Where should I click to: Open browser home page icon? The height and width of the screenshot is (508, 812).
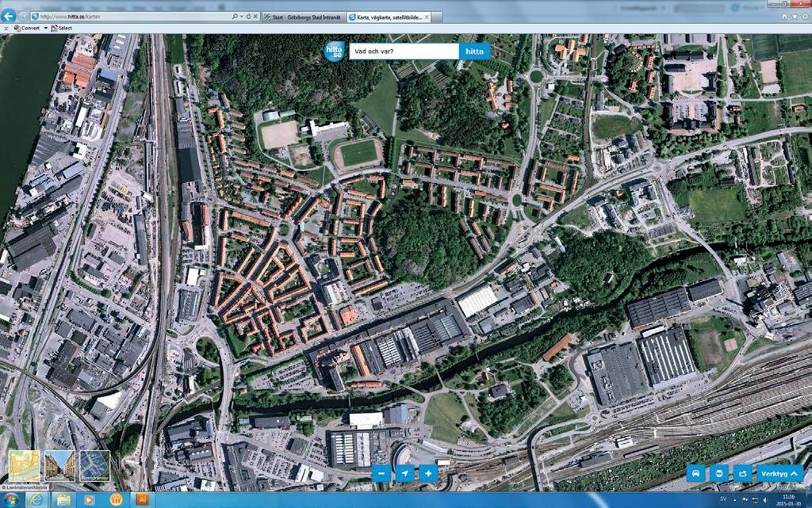784,17
